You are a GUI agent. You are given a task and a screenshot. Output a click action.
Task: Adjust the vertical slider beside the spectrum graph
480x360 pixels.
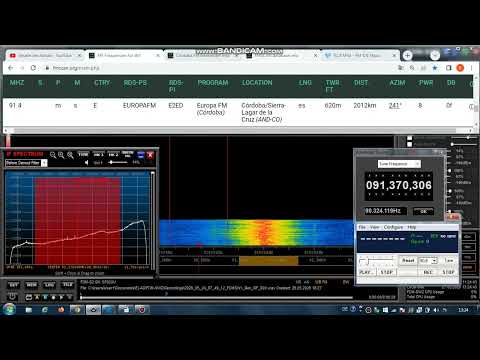point(153,218)
